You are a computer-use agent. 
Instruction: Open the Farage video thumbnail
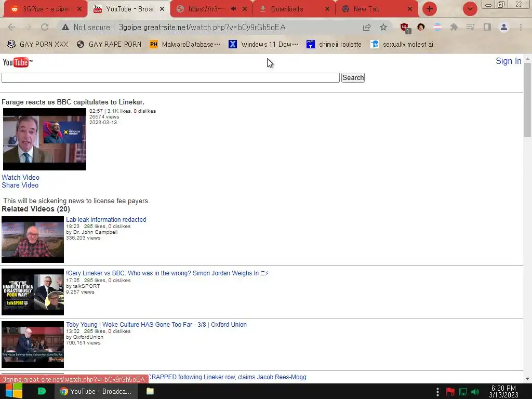pos(45,139)
